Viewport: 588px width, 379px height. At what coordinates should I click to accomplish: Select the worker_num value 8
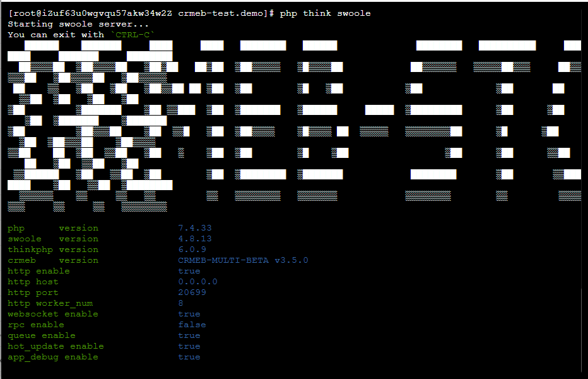pos(180,303)
